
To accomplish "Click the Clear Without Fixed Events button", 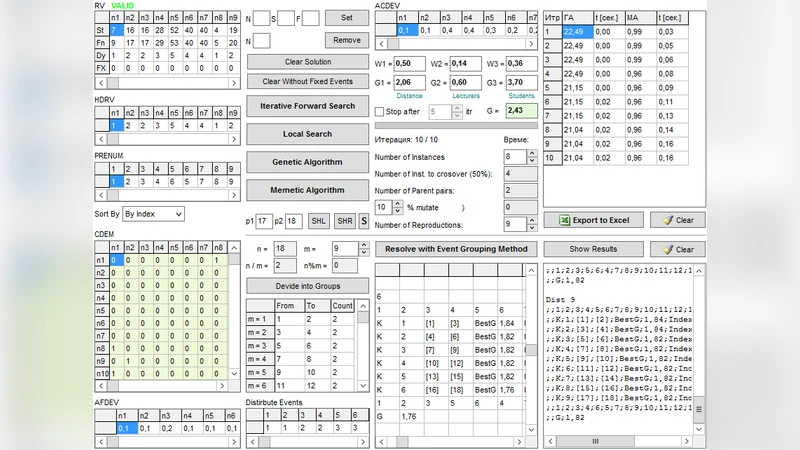I will (x=308, y=81).
